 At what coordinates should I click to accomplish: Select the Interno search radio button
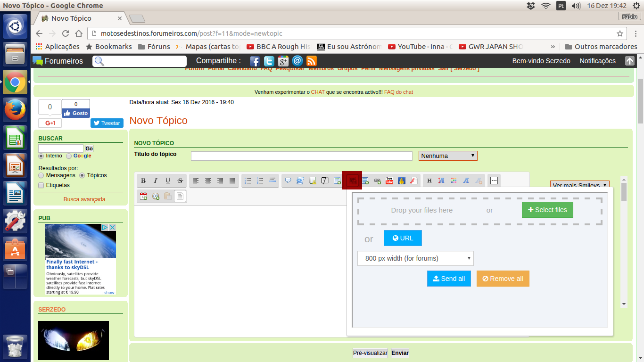point(41,156)
